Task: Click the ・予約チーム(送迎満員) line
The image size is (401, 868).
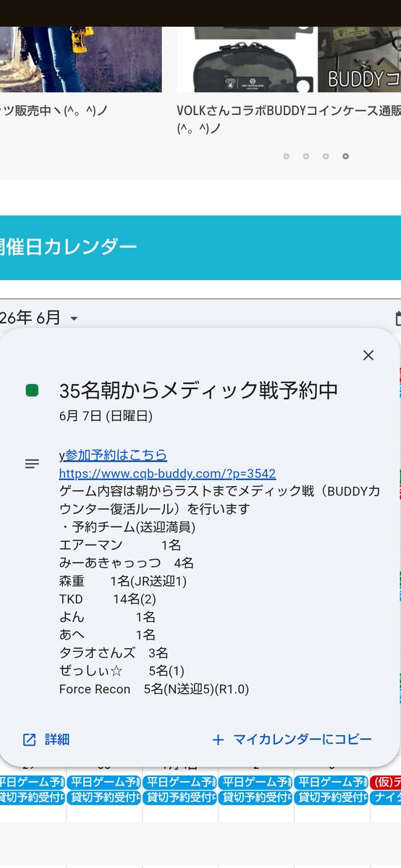Action: [x=127, y=527]
